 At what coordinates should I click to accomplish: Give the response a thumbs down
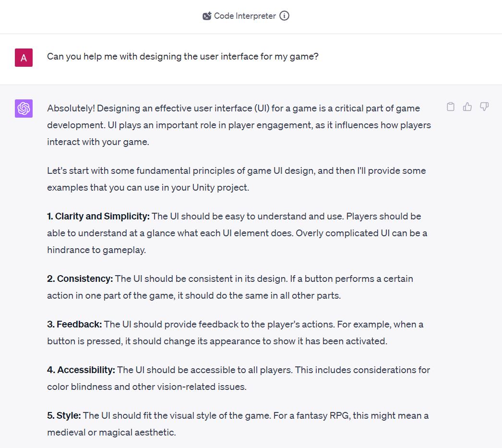click(x=484, y=107)
